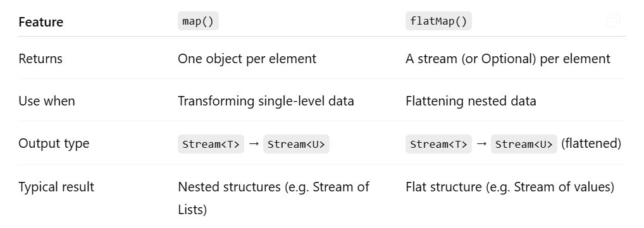Click Stream<U> chip in flatMap() column
This screenshot has width=644, height=228.
[524, 144]
